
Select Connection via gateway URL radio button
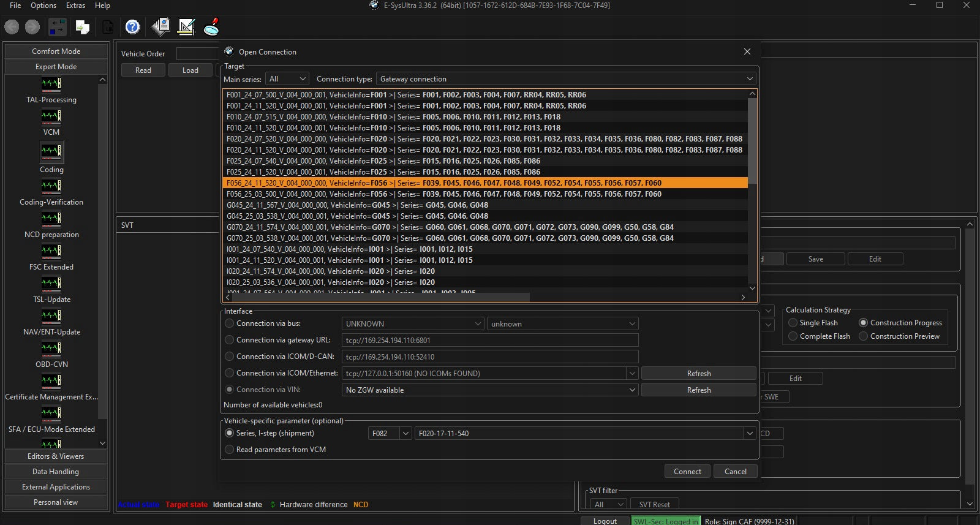click(230, 340)
